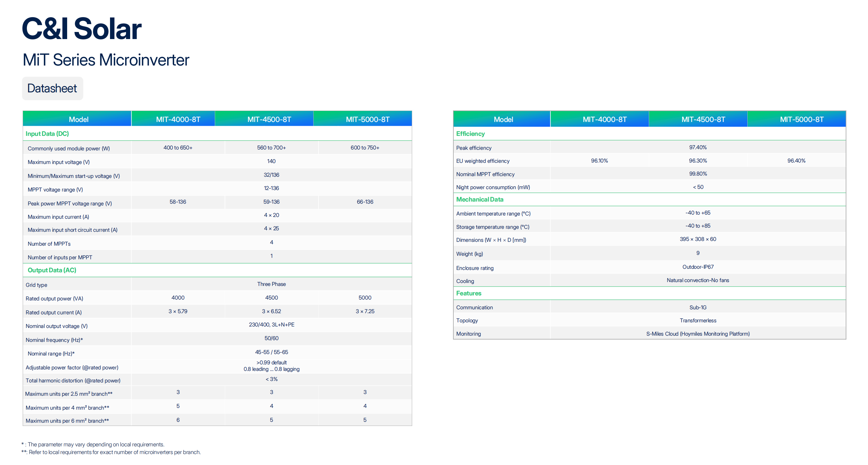Click the Model header in right table

(x=503, y=119)
